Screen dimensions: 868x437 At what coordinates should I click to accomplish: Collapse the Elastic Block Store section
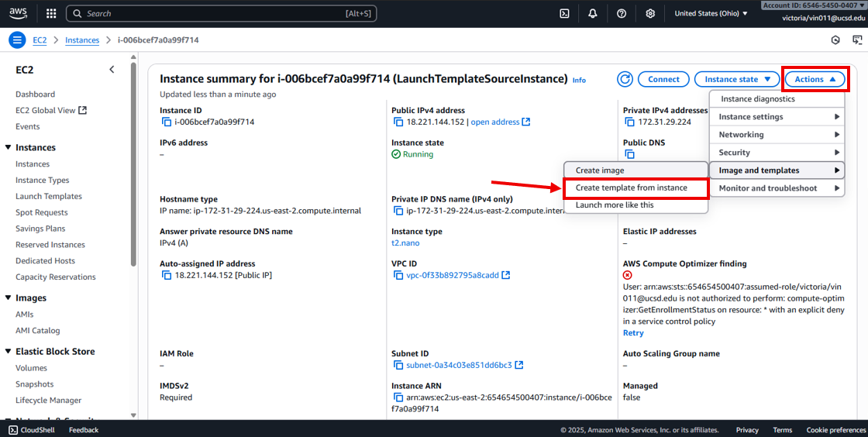click(x=8, y=351)
